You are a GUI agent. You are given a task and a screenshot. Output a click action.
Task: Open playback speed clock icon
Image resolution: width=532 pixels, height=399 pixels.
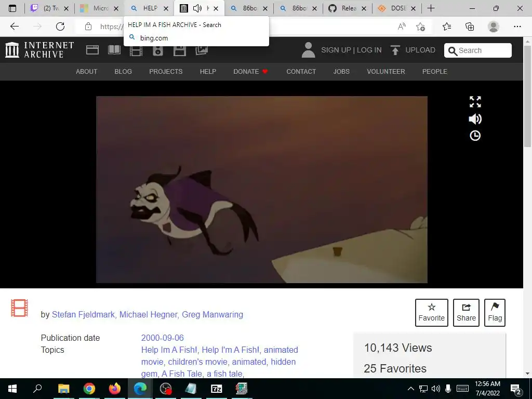475,136
